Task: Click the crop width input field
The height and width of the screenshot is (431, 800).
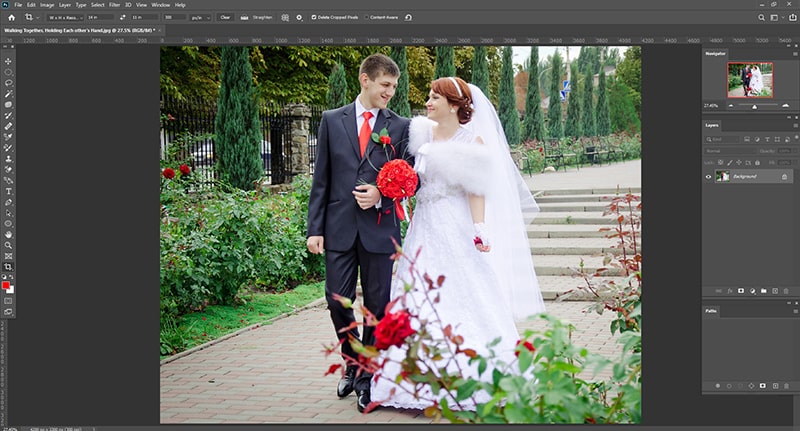Action: point(100,17)
